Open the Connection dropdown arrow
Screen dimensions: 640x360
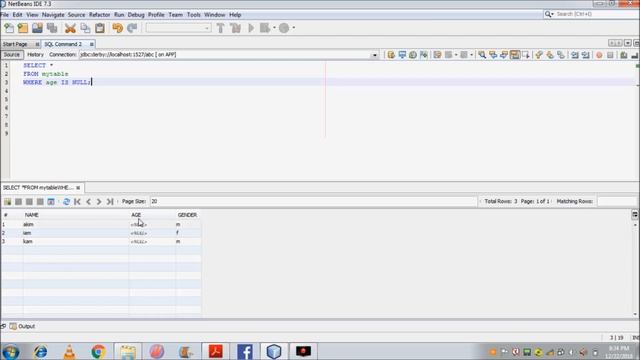(374, 55)
